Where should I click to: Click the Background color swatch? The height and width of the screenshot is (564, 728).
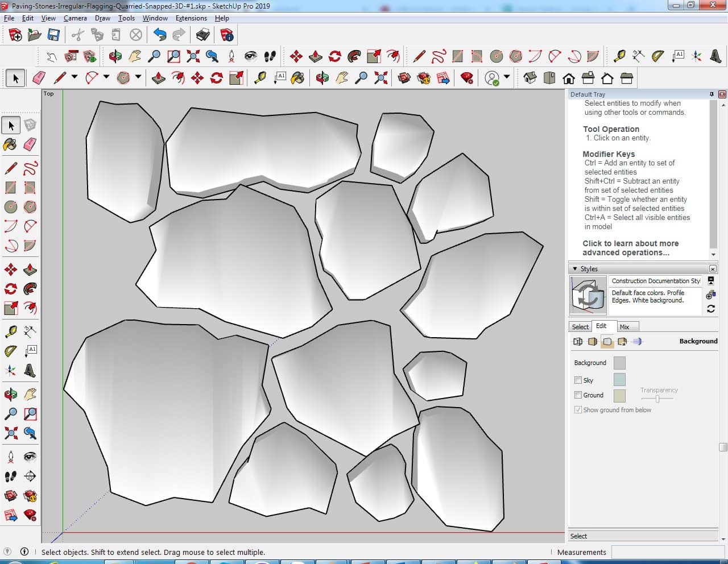619,363
